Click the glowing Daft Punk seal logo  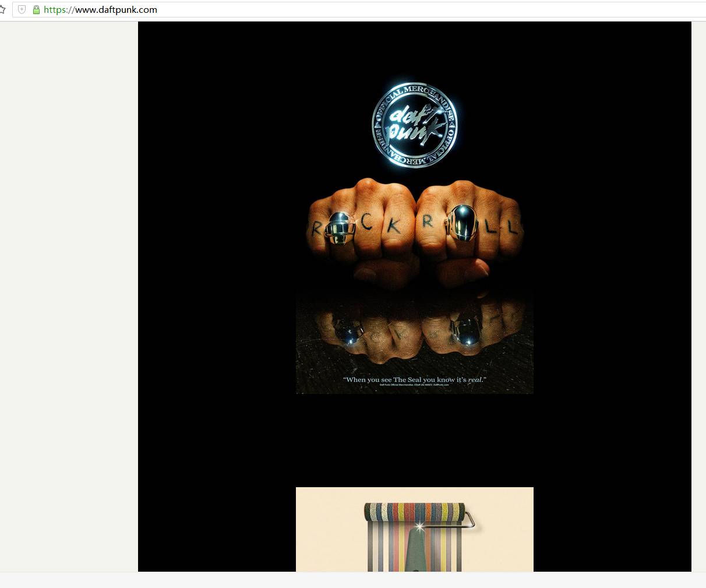(414, 125)
